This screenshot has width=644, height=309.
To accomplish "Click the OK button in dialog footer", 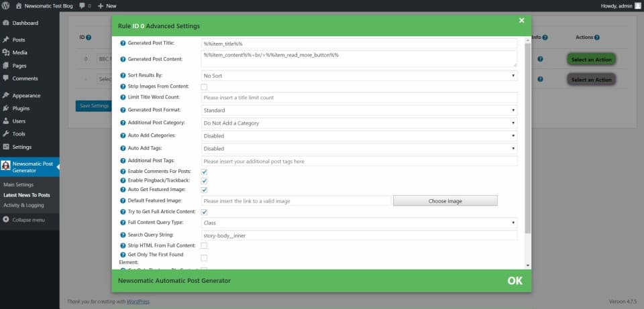I will 515,281.
